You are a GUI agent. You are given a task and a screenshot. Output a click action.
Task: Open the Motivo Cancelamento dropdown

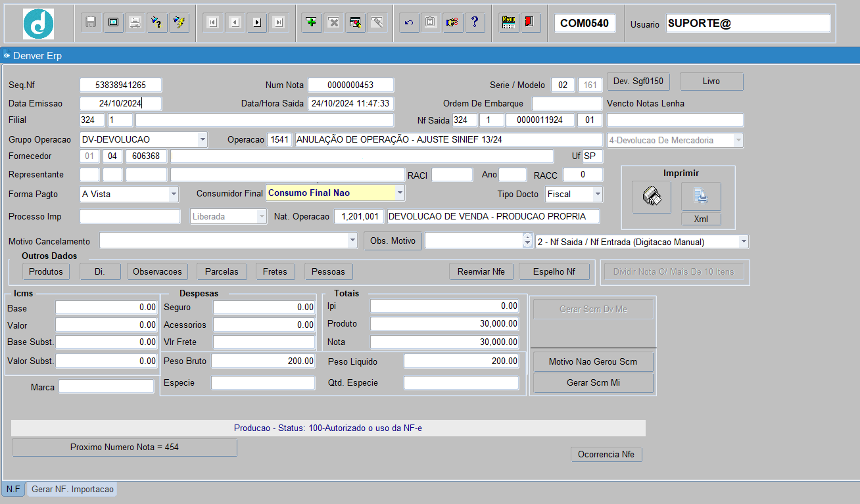coord(352,241)
